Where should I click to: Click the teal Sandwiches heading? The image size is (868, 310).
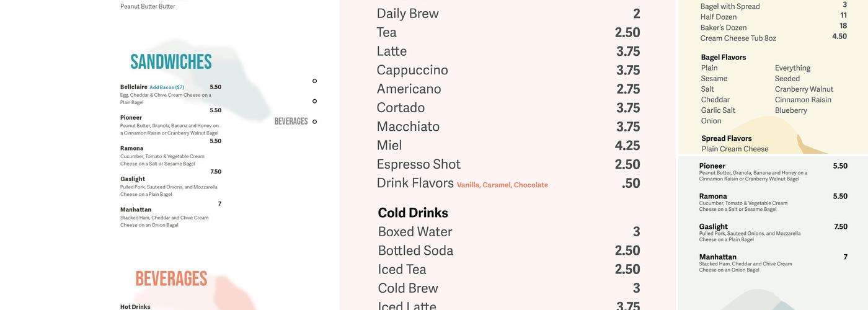pos(171,62)
